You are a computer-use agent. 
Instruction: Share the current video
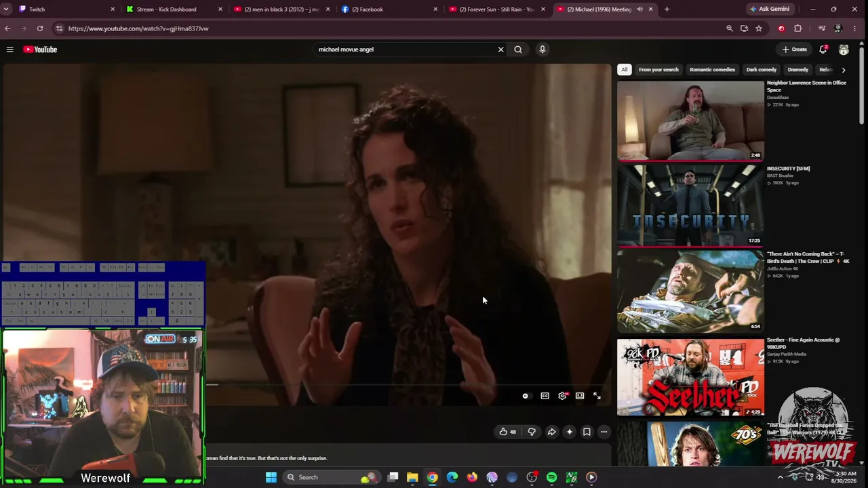pos(552,432)
